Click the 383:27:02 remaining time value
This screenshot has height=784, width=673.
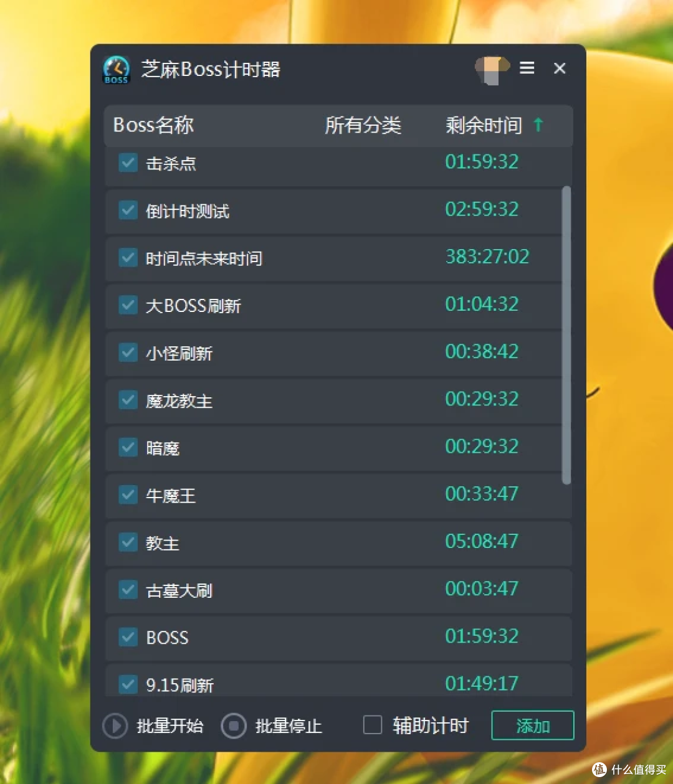[x=487, y=257]
